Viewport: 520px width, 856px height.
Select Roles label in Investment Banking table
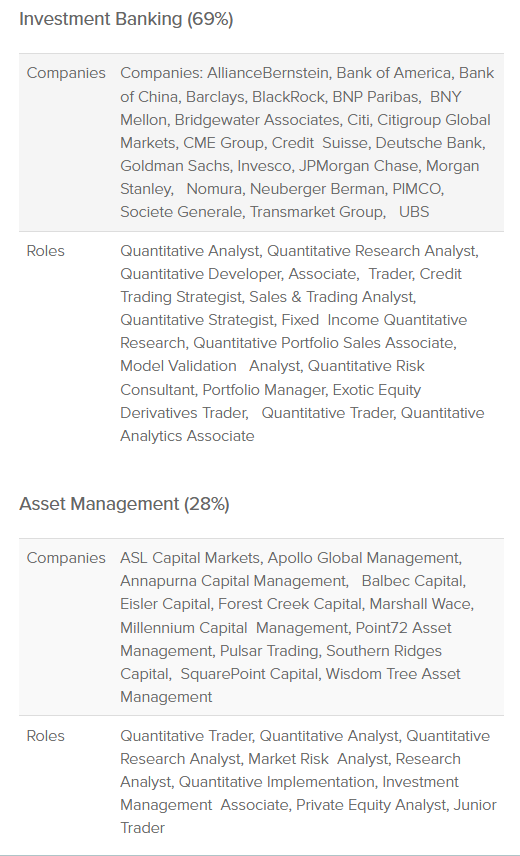click(45, 251)
